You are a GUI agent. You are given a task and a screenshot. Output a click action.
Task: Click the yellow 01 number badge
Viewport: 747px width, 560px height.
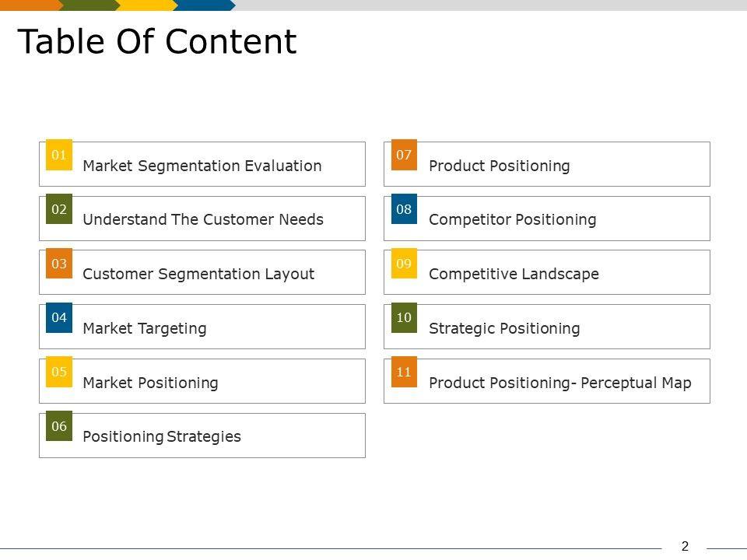click(x=59, y=155)
